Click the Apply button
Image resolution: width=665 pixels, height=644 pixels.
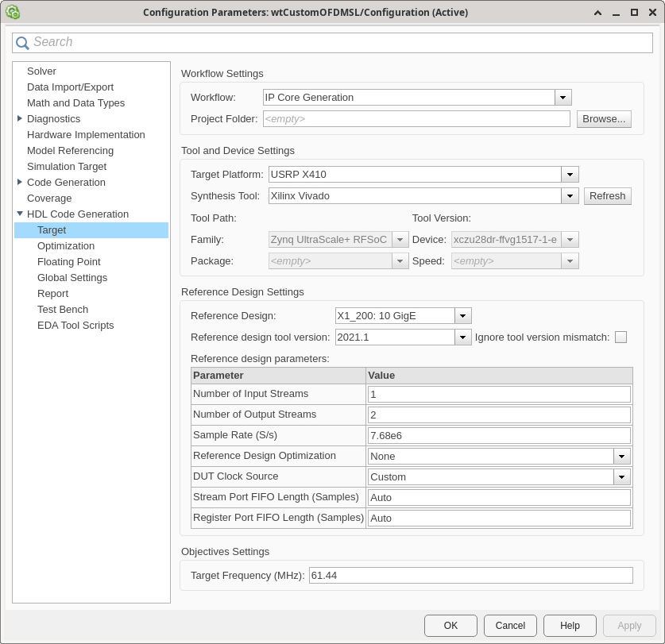[x=628, y=625]
